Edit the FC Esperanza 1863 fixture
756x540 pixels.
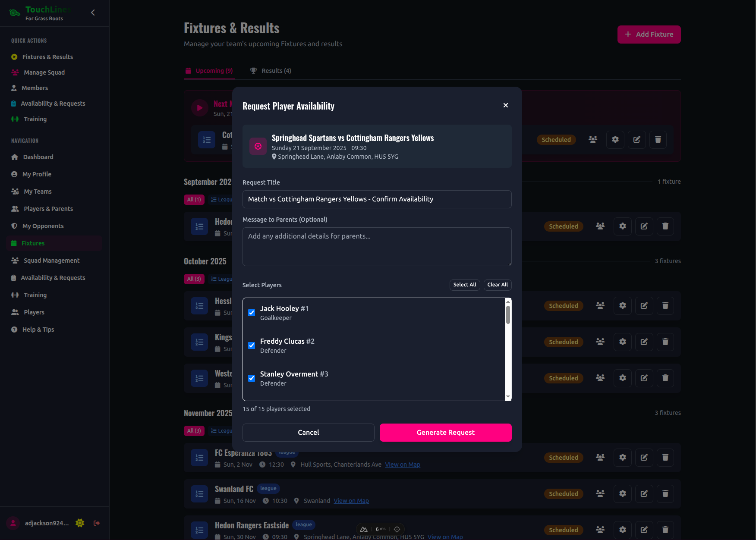[x=644, y=458]
